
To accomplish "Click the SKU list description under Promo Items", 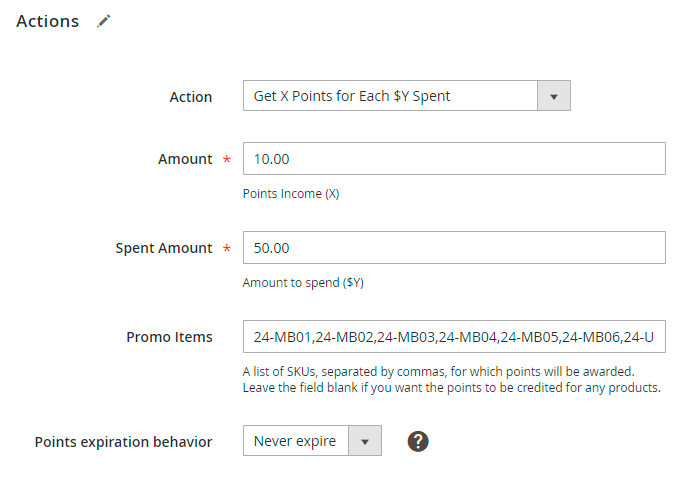I will (x=451, y=379).
